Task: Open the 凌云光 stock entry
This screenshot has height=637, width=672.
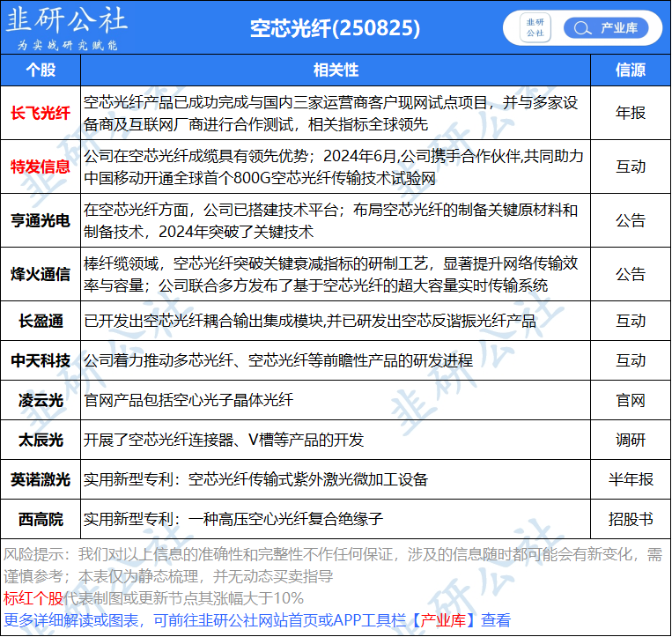Action: coord(41,400)
